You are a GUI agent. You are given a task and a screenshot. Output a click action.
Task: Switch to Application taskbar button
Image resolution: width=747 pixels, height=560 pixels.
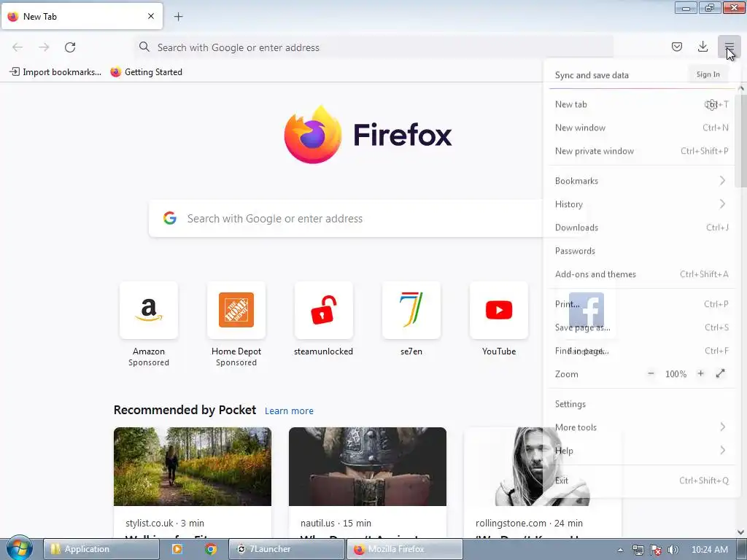point(101,549)
